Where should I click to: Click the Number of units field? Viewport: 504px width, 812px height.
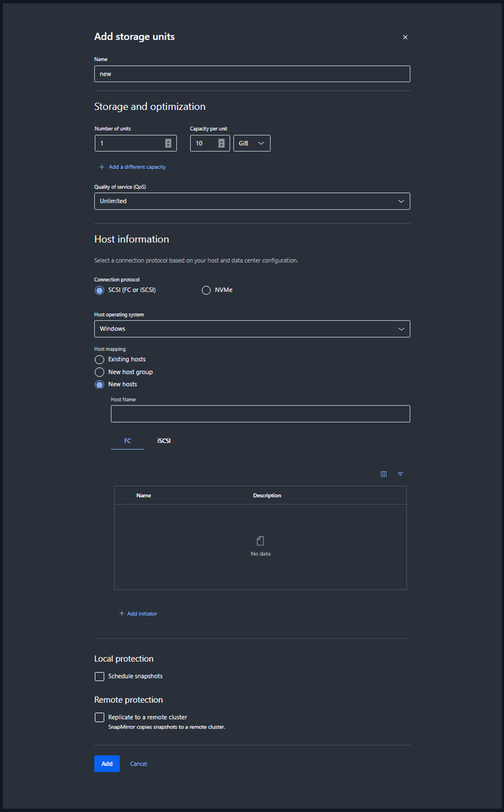(x=136, y=143)
